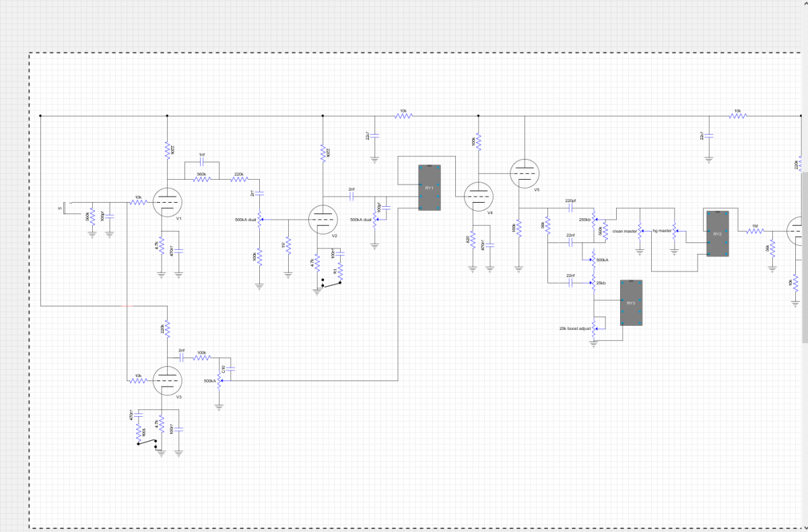The height and width of the screenshot is (532, 808).
Task: Click the RY2 relay component
Action: coord(717,234)
